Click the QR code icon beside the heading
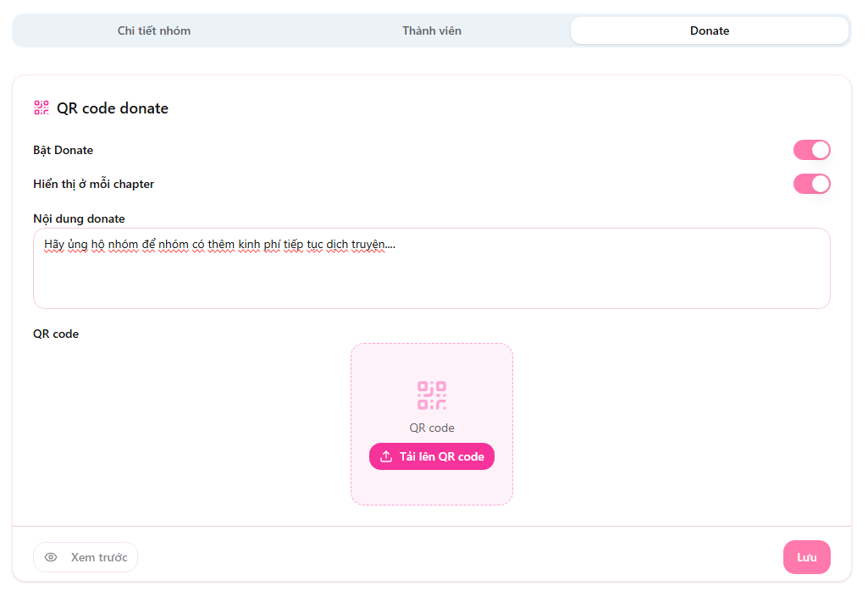The image size is (868, 591). click(41, 108)
